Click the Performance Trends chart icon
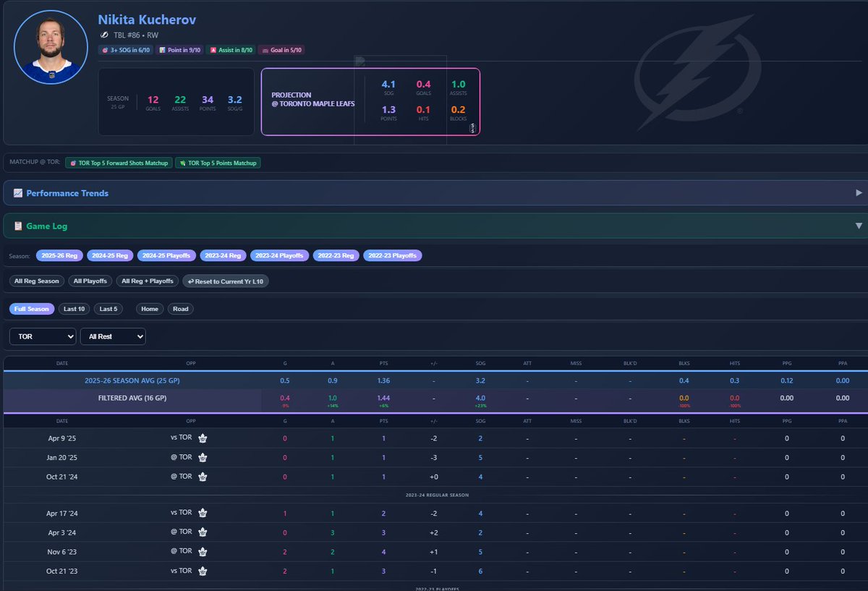Screen dimensions: 868x591 tap(18, 193)
